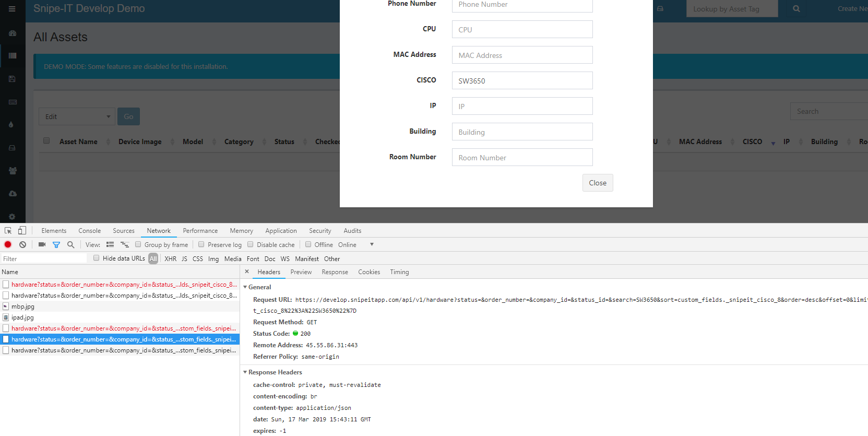The width and height of the screenshot is (868, 436).
Task: Click the CISCO input field
Action: [522, 80]
